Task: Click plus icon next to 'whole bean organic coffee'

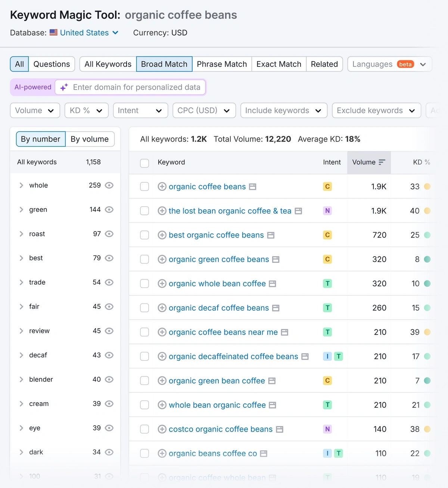Action: (162, 405)
